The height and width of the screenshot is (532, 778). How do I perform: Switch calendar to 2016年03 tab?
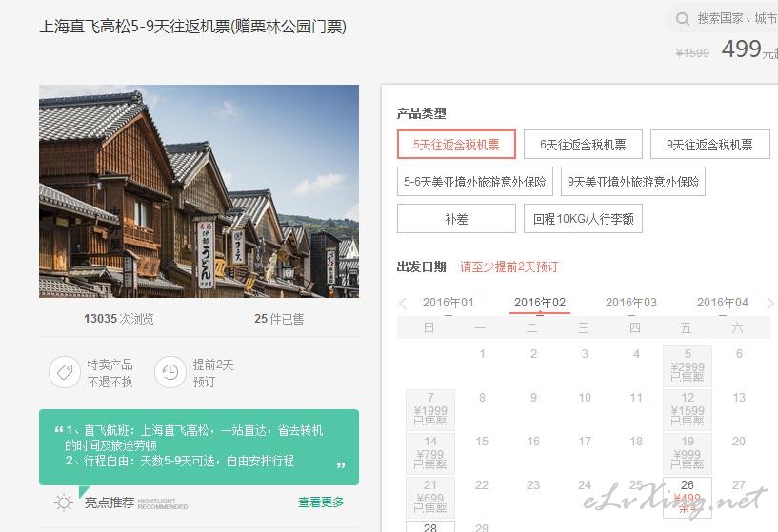(631, 303)
